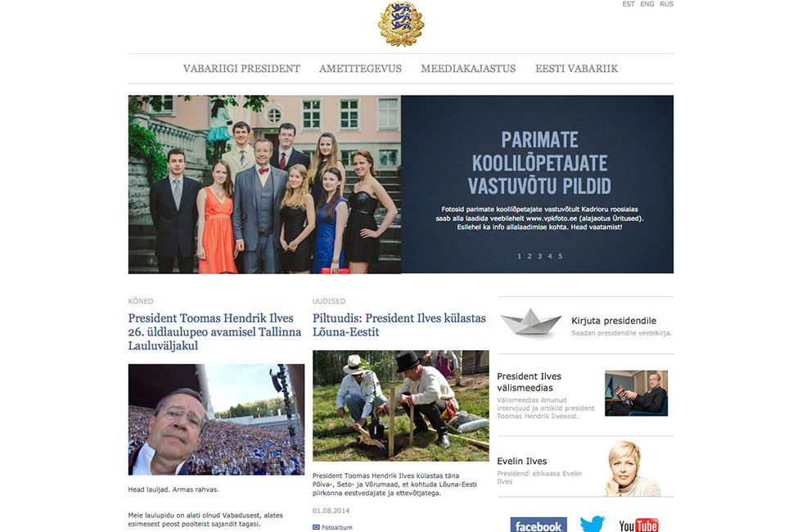Open Kirjuta presidendile link
The width and height of the screenshot is (802, 532).
click(x=614, y=321)
